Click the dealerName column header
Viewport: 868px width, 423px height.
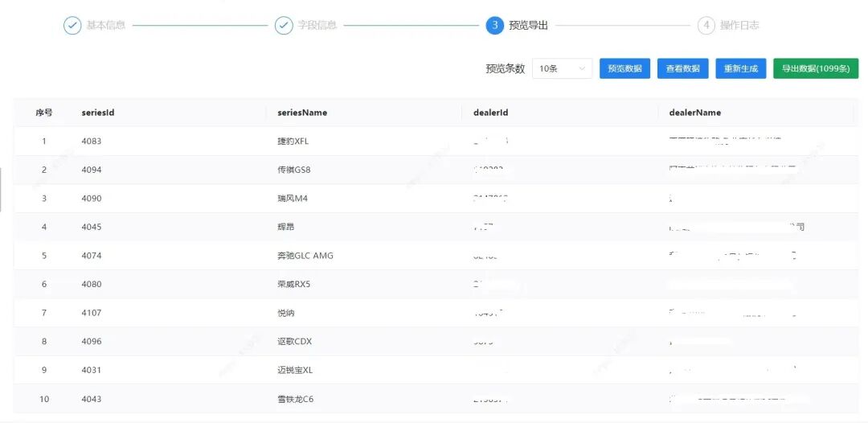pyautogui.click(x=695, y=113)
